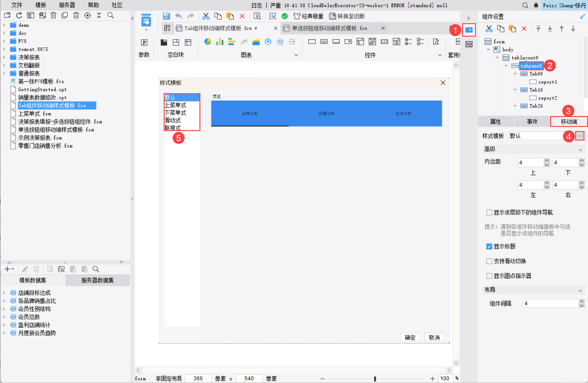This screenshot has width=588, height=383.
Task: Uncheck the 显示标题 checkbox
Action: (489, 246)
